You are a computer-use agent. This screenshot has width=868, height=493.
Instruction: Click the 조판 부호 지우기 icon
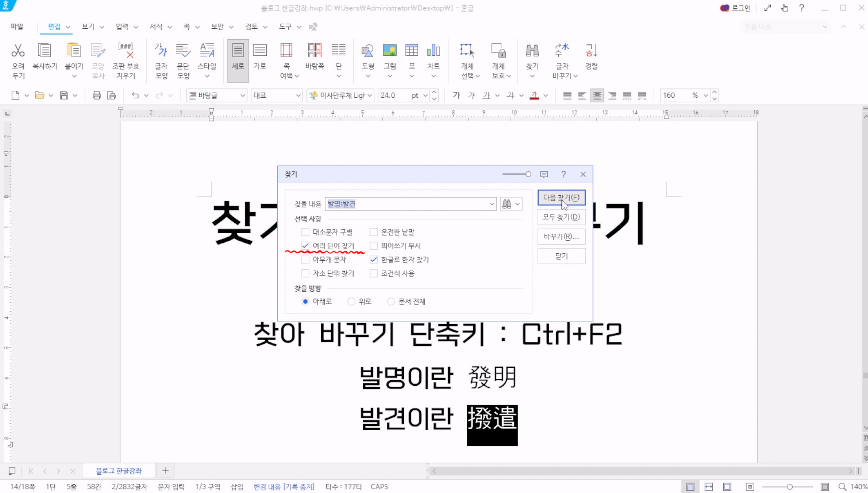coord(126,50)
